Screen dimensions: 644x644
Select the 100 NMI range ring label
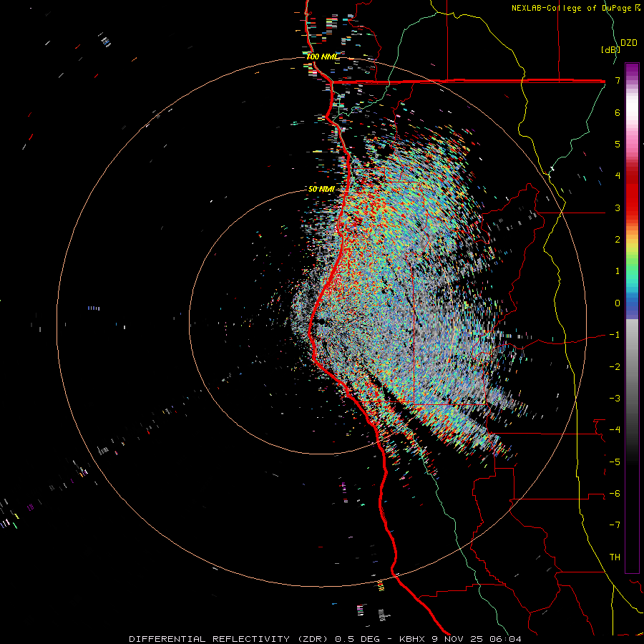click(x=323, y=57)
